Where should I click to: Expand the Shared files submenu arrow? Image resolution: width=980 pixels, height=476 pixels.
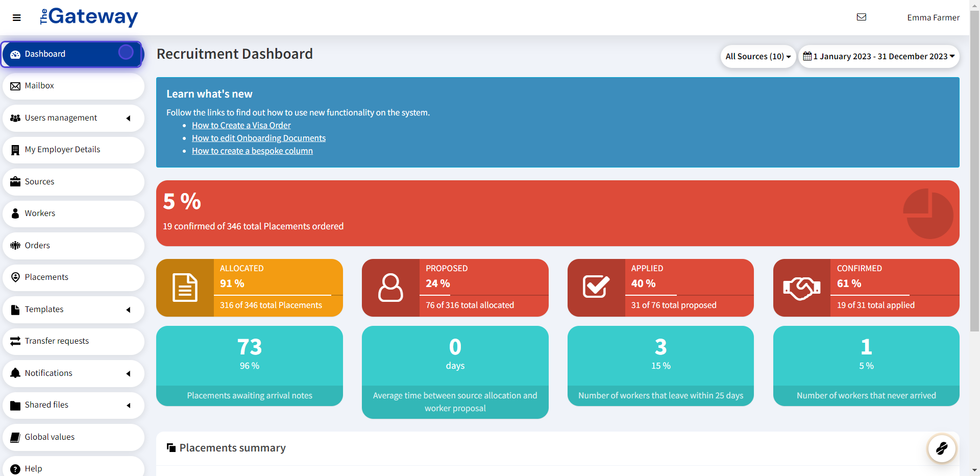(x=128, y=406)
